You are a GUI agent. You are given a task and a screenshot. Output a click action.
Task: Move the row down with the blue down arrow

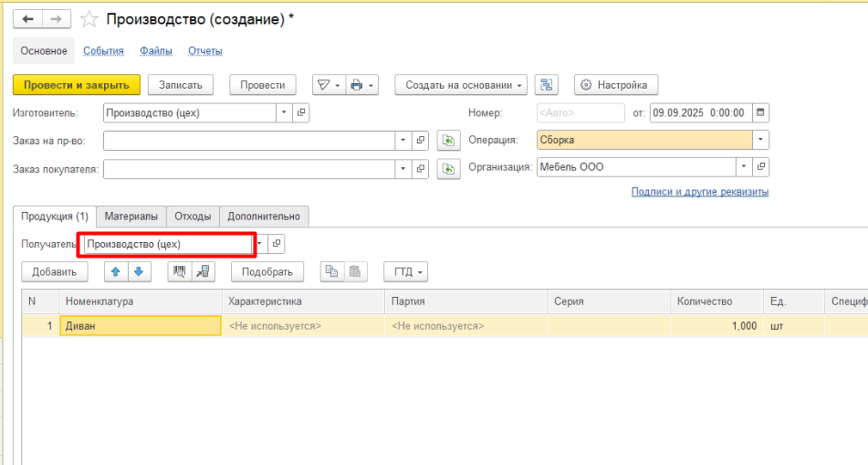pyautogui.click(x=139, y=271)
